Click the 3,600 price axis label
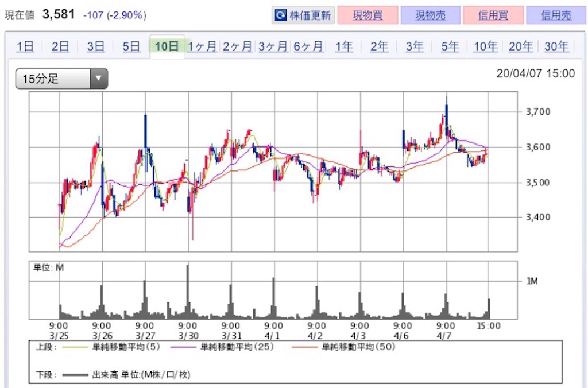 [538, 147]
